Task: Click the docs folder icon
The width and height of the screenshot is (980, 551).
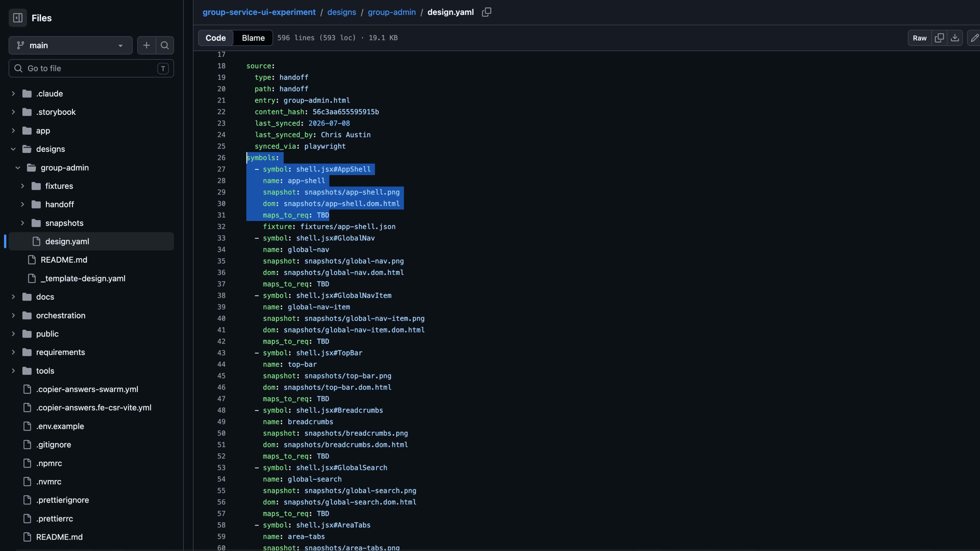Action: coord(27,297)
